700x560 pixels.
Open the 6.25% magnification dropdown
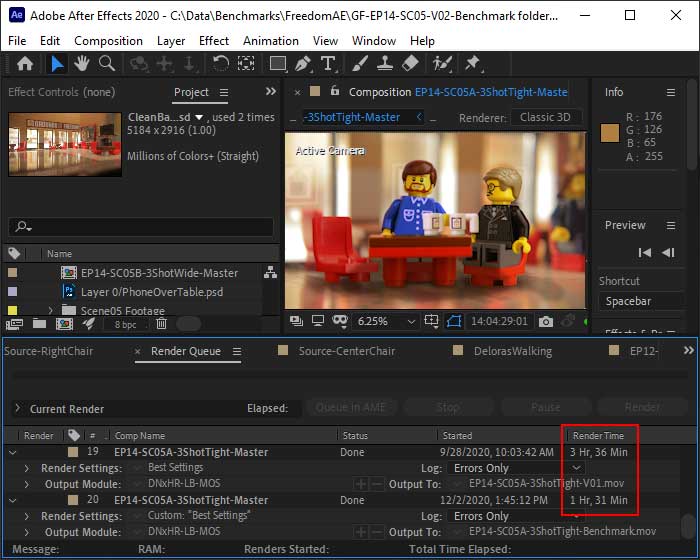point(387,322)
